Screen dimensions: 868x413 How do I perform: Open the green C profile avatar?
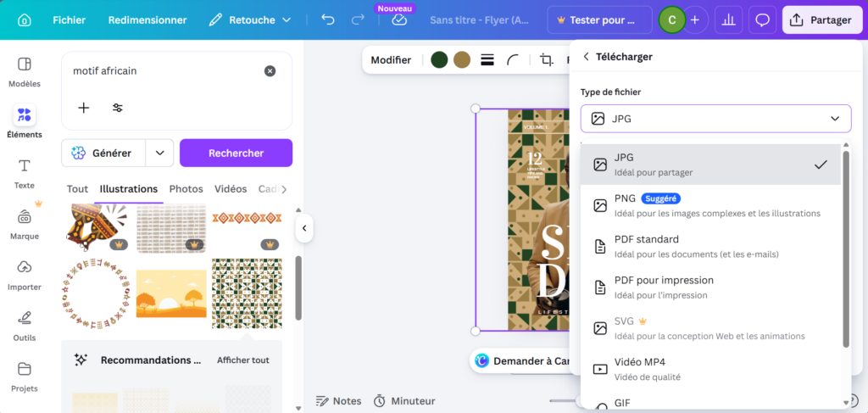(672, 20)
